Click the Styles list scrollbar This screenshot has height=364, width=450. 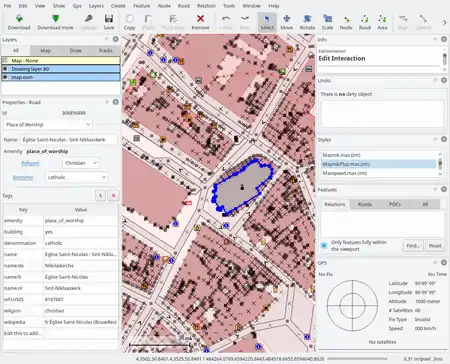[440, 164]
